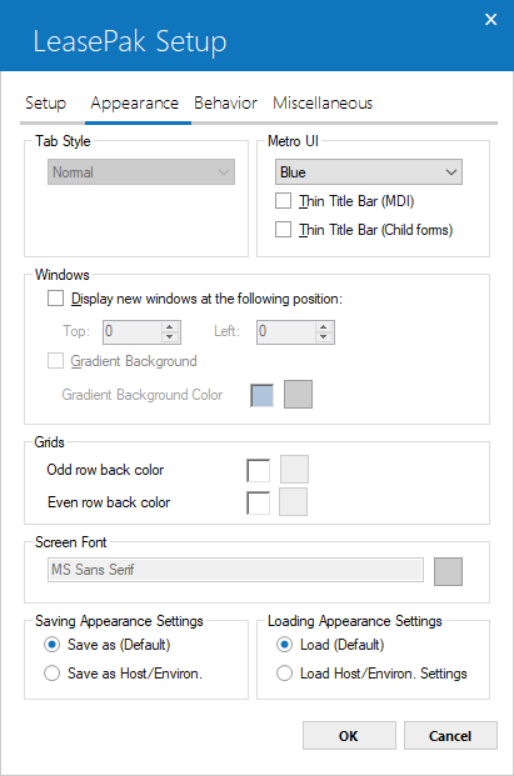Click Gradient Background Color picker button

point(298,394)
